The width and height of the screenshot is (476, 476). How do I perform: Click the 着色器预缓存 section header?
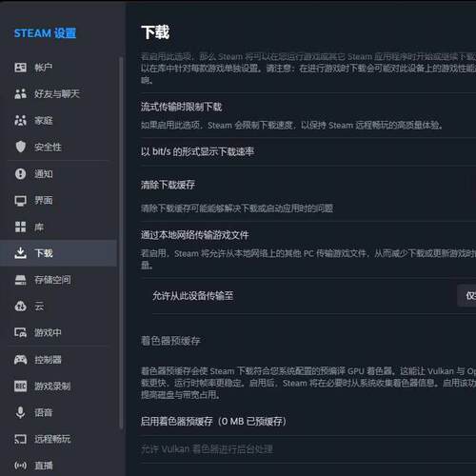point(170,341)
